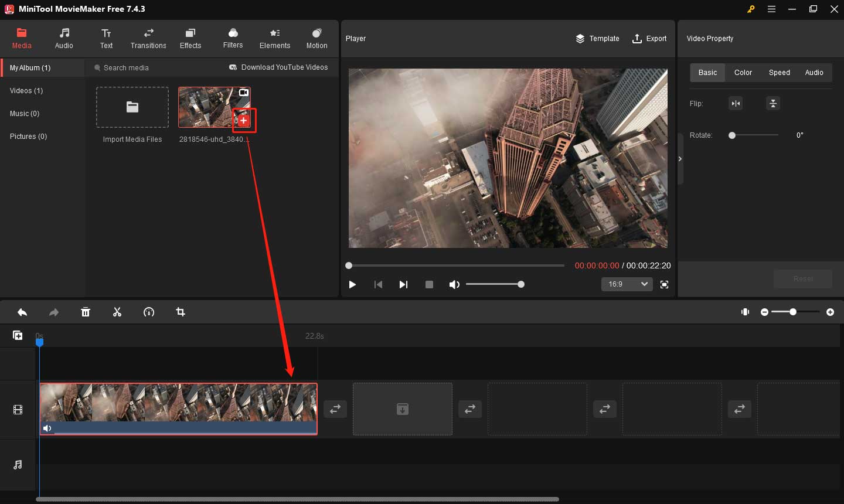Collapse the Video Property panel arrow
This screenshot has height=504, width=844.
point(680,159)
